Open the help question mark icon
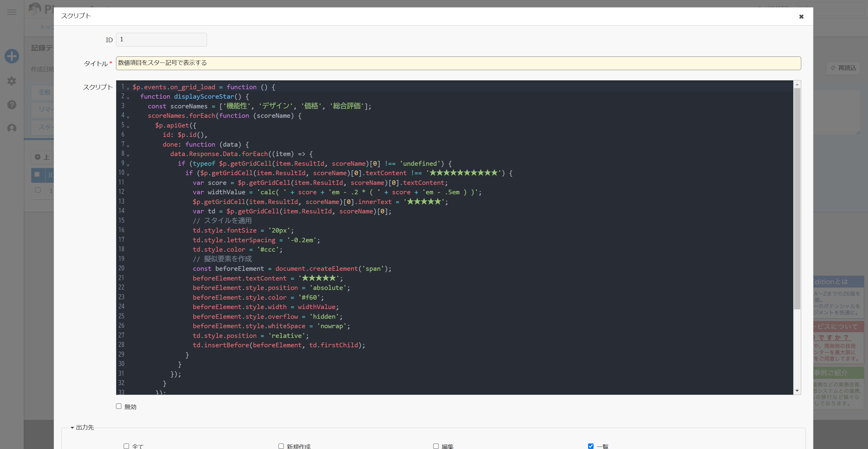Image resolution: width=868 pixels, height=449 pixels. click(x=12, y=105)
